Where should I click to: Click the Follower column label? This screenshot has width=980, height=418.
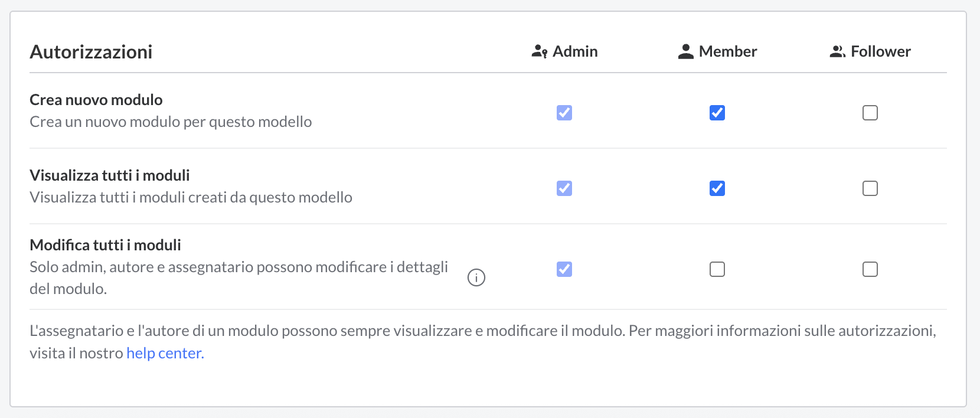(880, 52)
